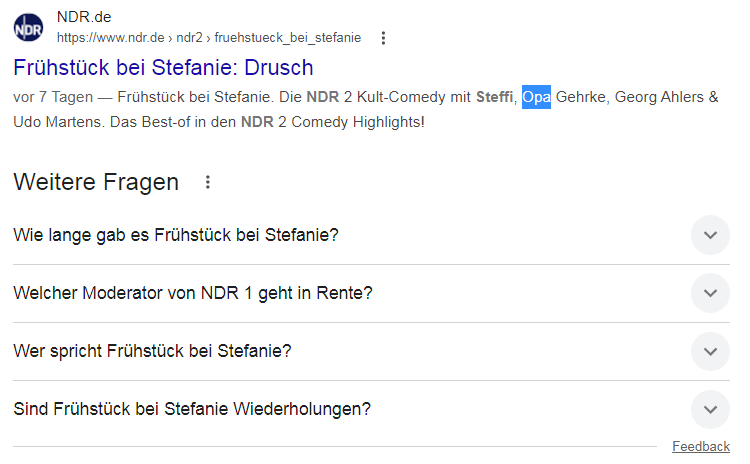The width and height of the screenshot is (750, 464).
Task: Open the three-dot menu beside the NDR URL
Action: pyautogui.click(x=383, y=38)
